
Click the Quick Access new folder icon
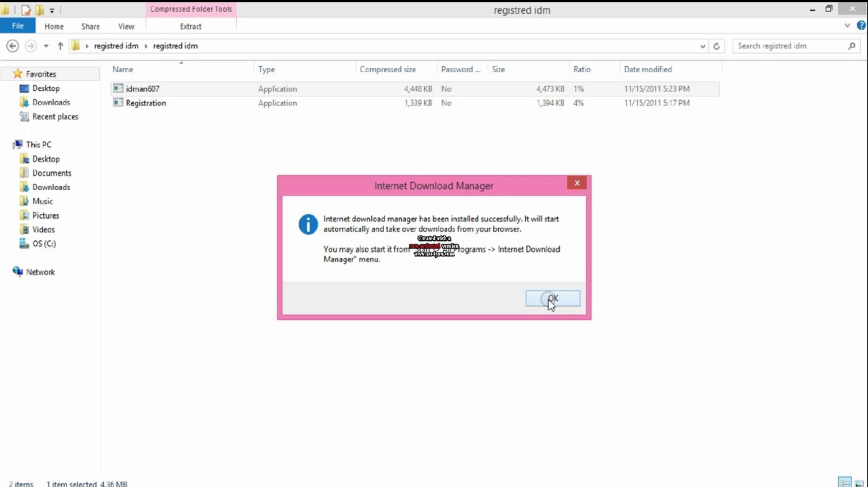click(40, 9)
